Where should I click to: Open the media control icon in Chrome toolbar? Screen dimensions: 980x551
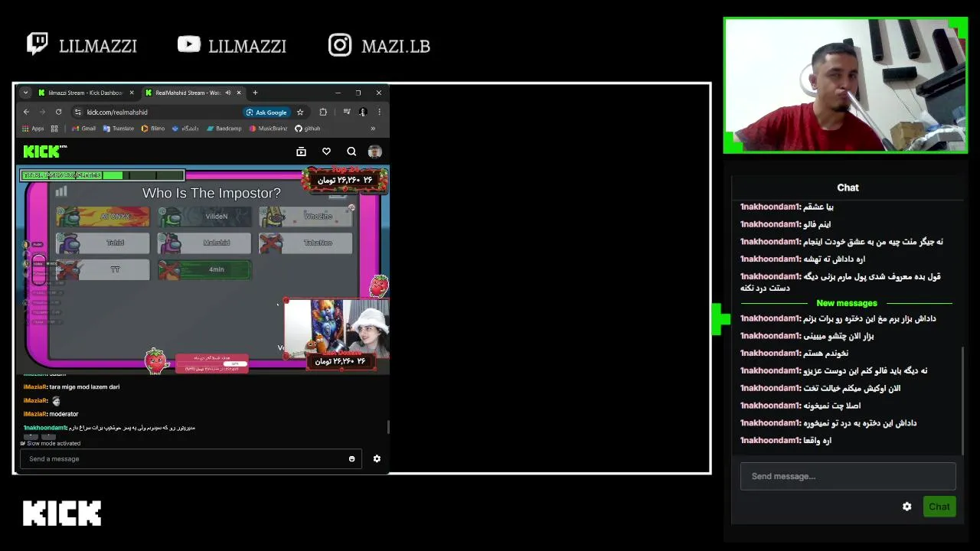click(347, 112)
